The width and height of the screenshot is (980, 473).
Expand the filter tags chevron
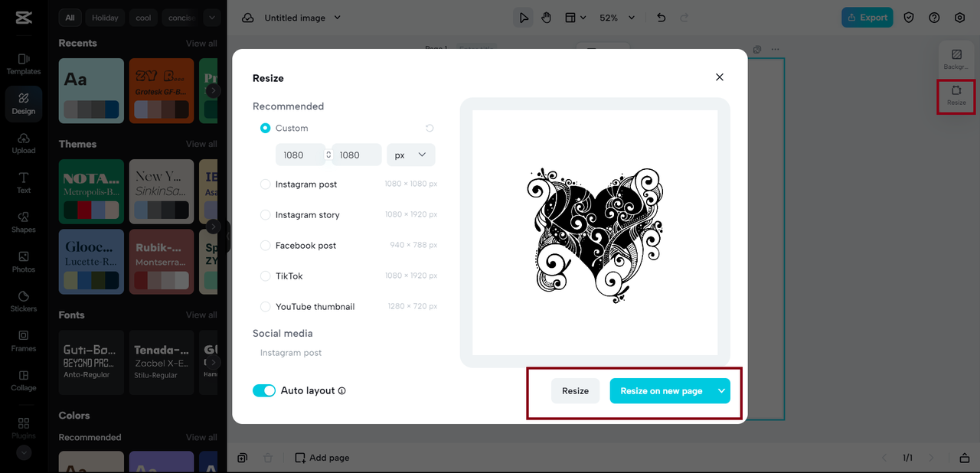pyautogui.click(x=212, y=18)
